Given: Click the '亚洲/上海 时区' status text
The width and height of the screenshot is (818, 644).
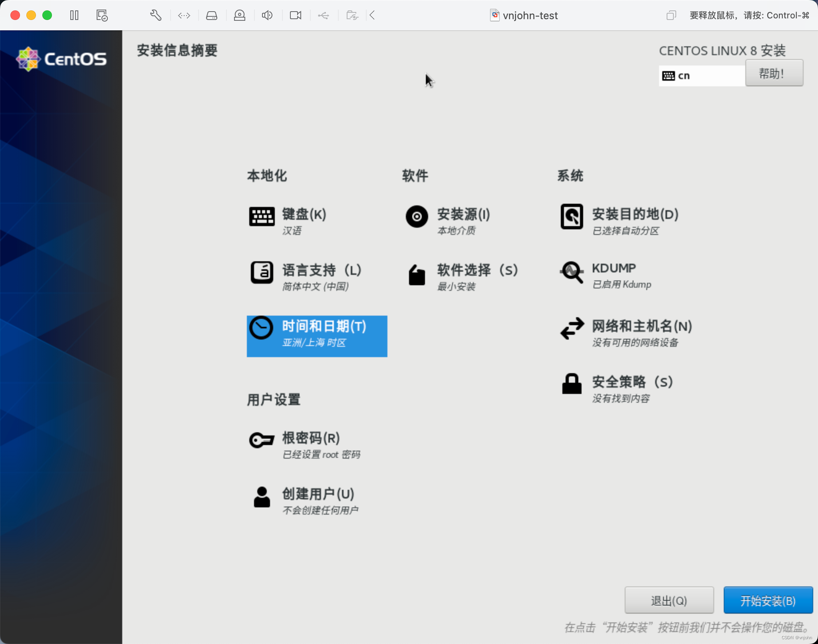Looking at the screenshot, I should [x=314, y=343].
